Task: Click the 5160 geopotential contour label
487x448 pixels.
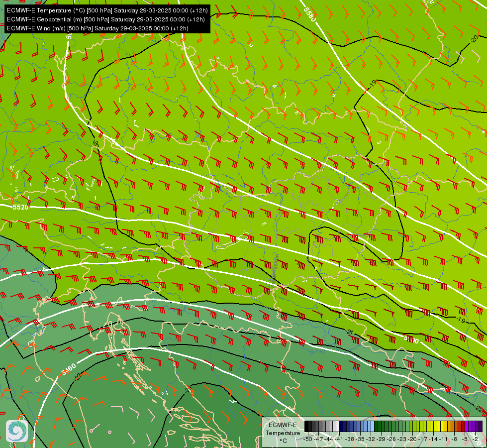Action: [69, 369]
